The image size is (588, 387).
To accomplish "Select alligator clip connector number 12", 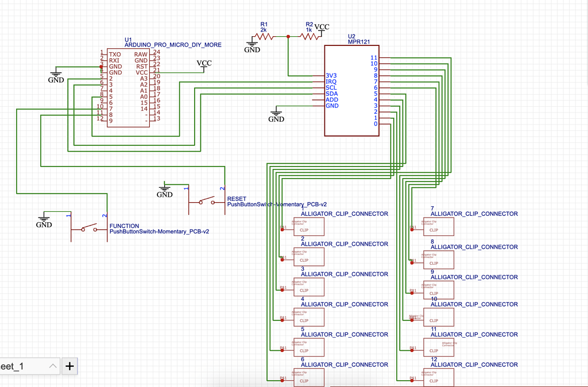I will 438,377.
